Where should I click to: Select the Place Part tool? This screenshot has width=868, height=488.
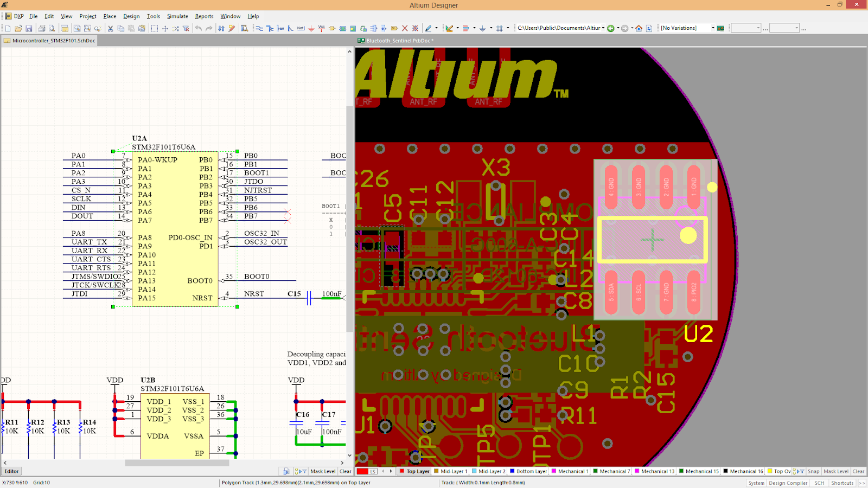(331, 28)
